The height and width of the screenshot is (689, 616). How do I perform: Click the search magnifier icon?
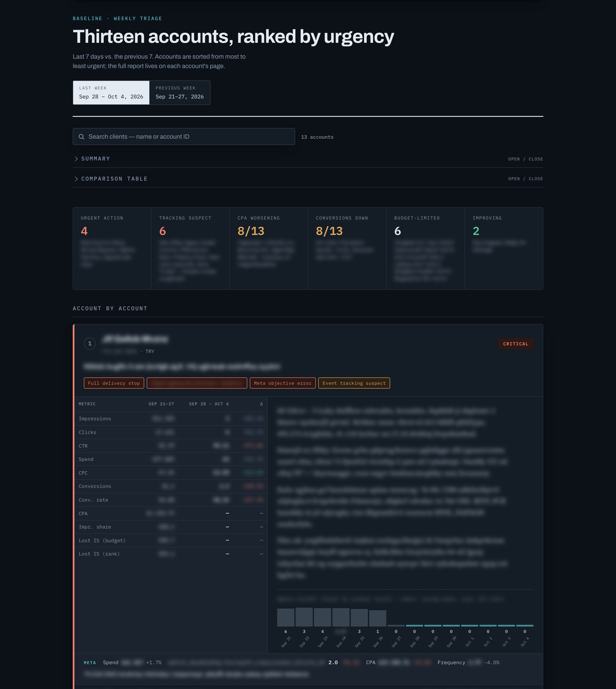point(81,137)
